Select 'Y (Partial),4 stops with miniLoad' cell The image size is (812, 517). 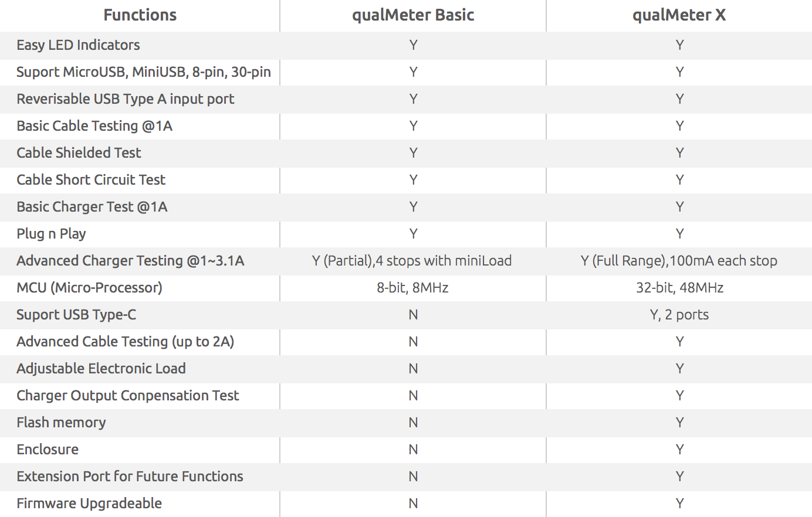(412, 261)
